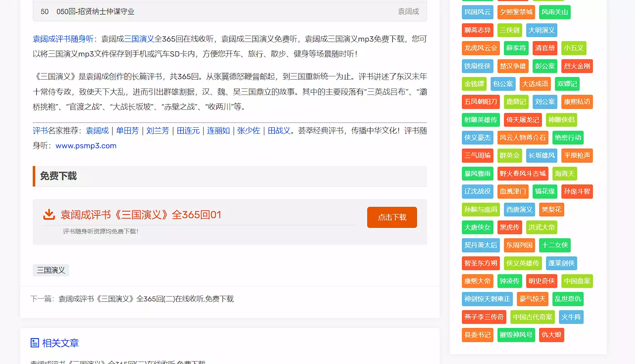Open the 鹿鼎记 tag
Viewport: 635px width, 364px height.
516,102
